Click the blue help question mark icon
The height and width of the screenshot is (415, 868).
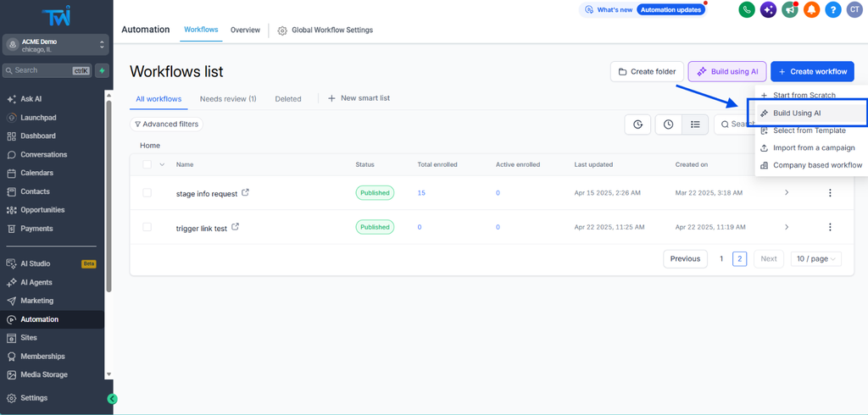tap(833, 9)
